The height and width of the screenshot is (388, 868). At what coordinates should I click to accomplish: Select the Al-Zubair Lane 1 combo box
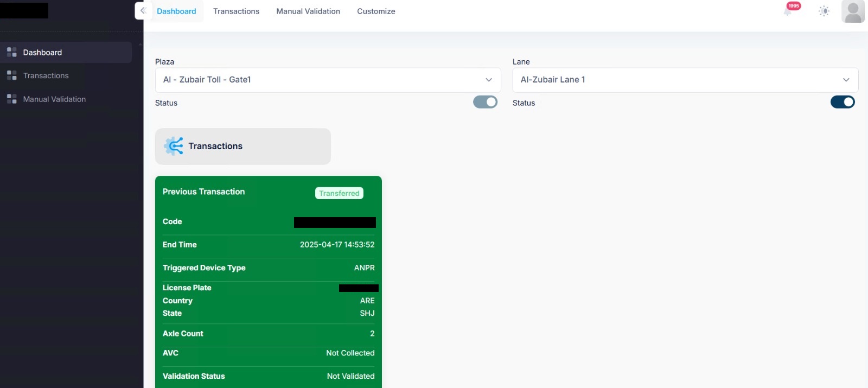click(685, 80)
